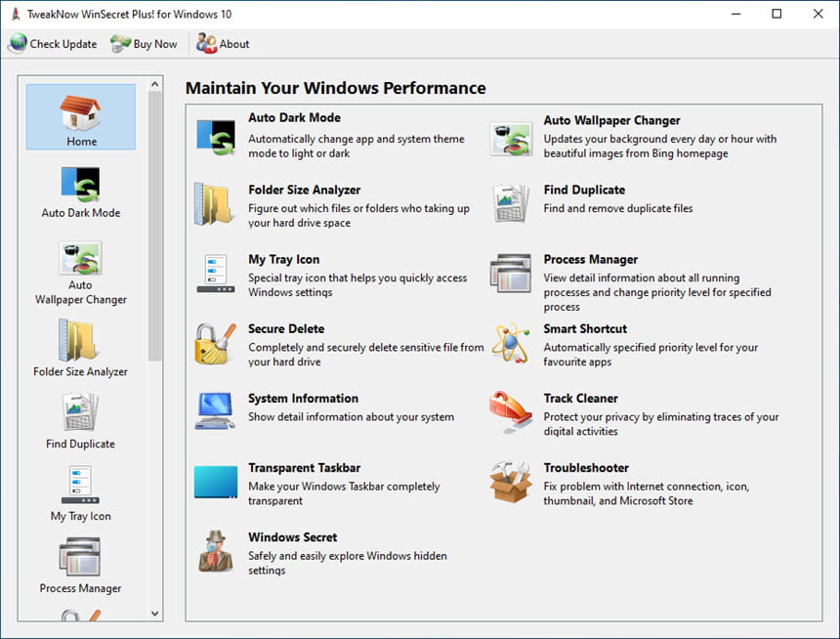The height and width of the screenshot is (639, 840).
Task: Click Find Duplicate documents icon in main panel
Action: pos(511,202)
